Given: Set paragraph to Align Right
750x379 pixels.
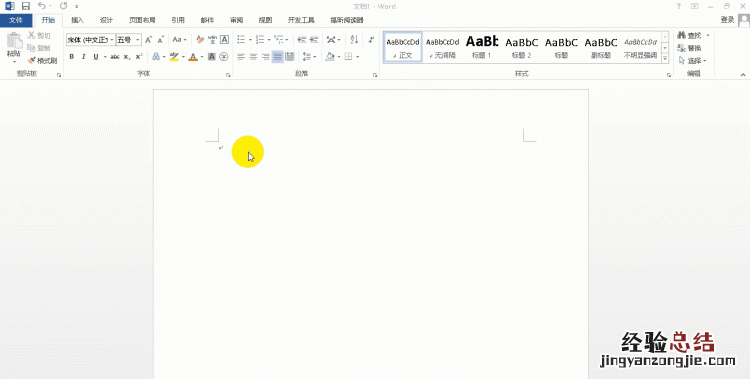Looking at the screenshot, I should point(265,56).
